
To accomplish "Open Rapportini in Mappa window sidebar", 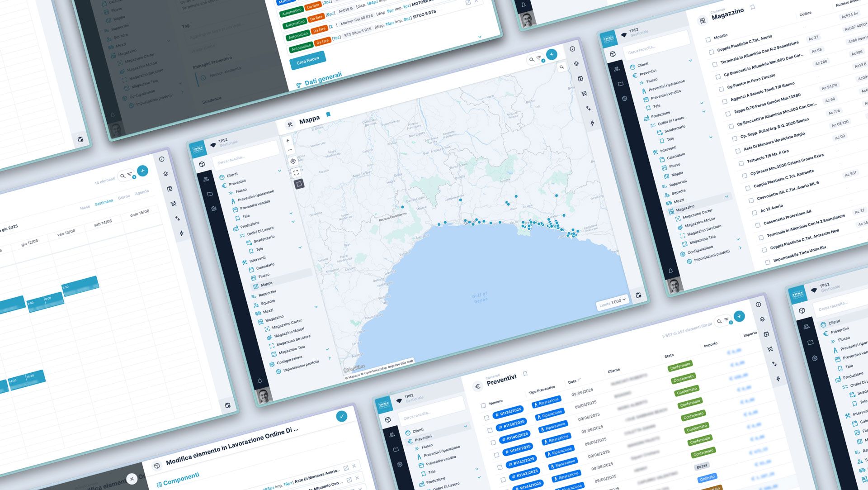I will [267, 293].
